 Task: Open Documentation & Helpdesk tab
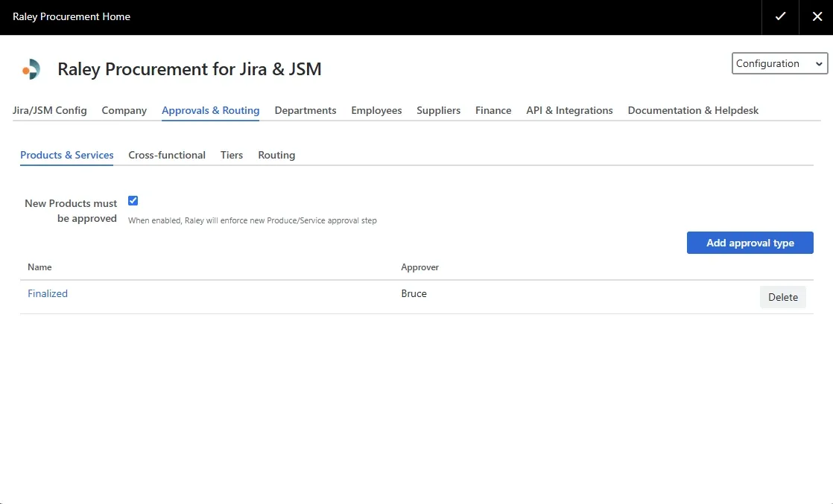pos(693,110)
